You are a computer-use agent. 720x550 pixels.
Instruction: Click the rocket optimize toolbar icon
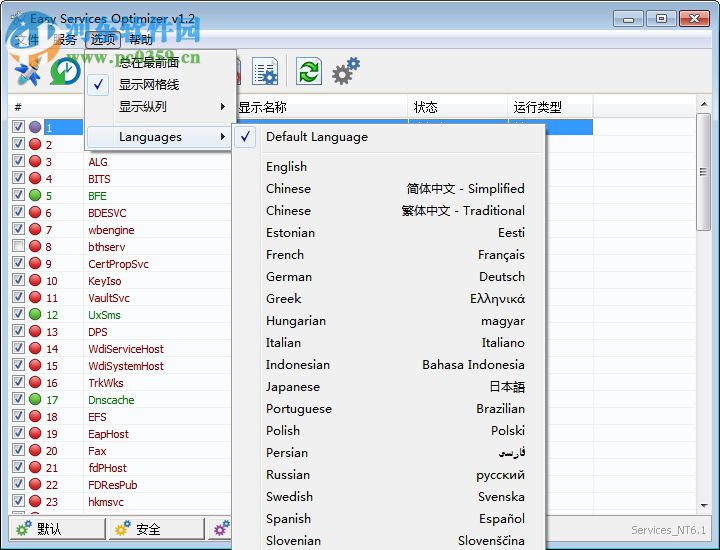[x=28, y=73]
